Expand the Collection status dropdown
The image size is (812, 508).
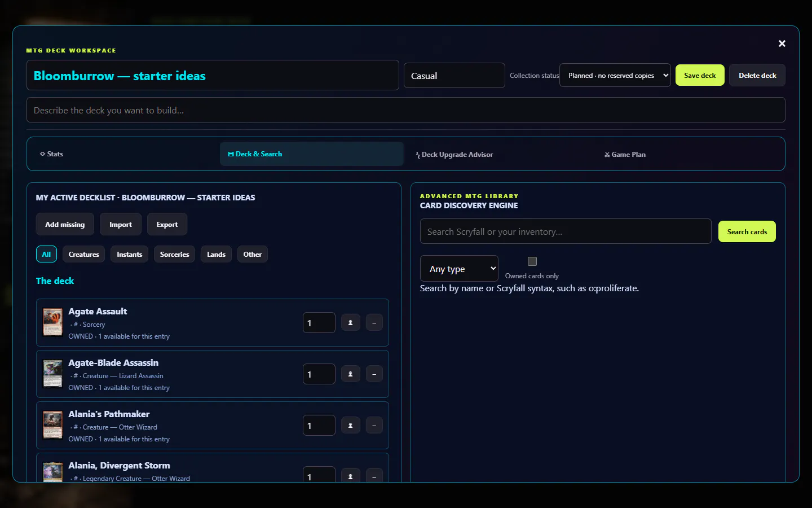(615, 75)
